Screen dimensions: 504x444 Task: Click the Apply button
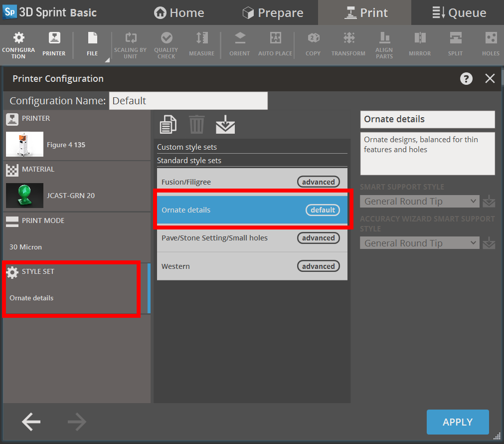457,422
